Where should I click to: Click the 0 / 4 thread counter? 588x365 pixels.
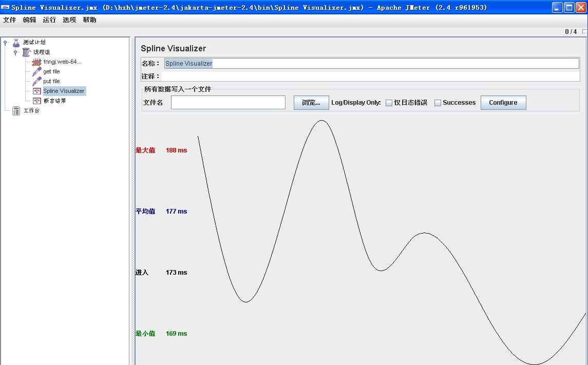point(571,32)
